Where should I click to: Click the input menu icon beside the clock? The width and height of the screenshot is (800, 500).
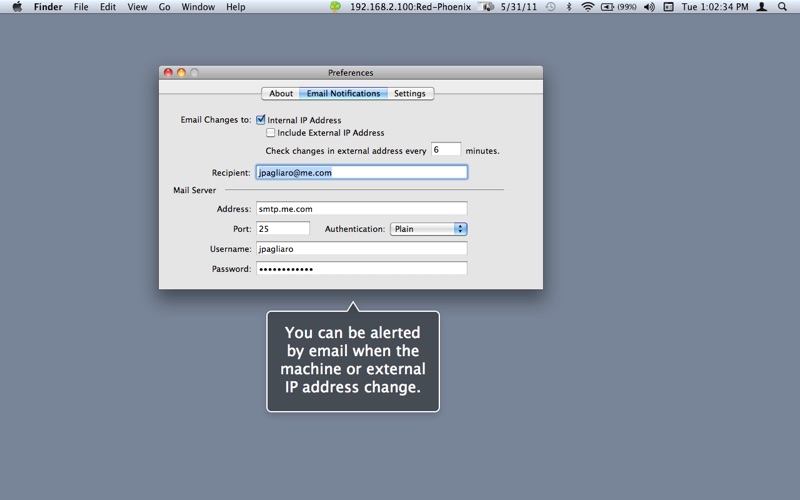pyautogui.click(x=668, y=7)
